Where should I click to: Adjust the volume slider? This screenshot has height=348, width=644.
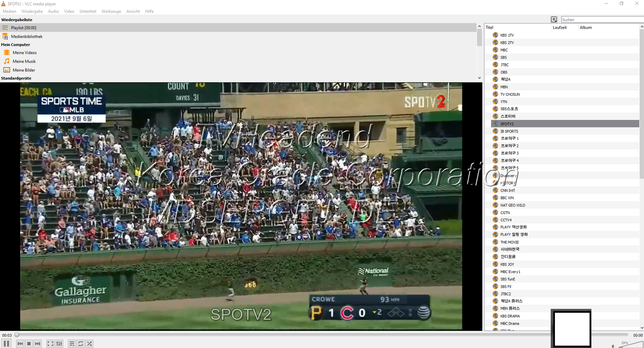(630, 345)
